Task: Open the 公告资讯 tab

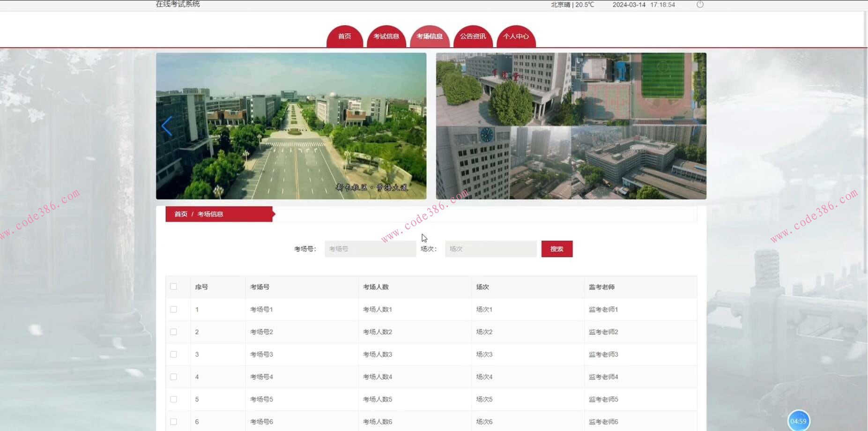Action: (x=473, y=37)
